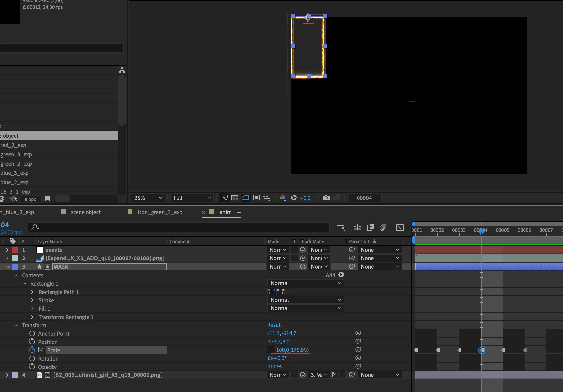Click Reset in the Transform group
The height and width of the screenshot is (392, 563).
click(274, 325)
